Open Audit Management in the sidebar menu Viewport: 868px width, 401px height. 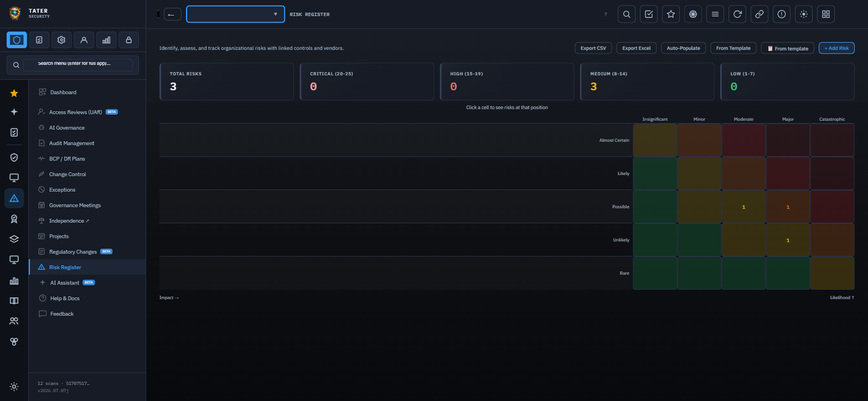click(71, 143)
